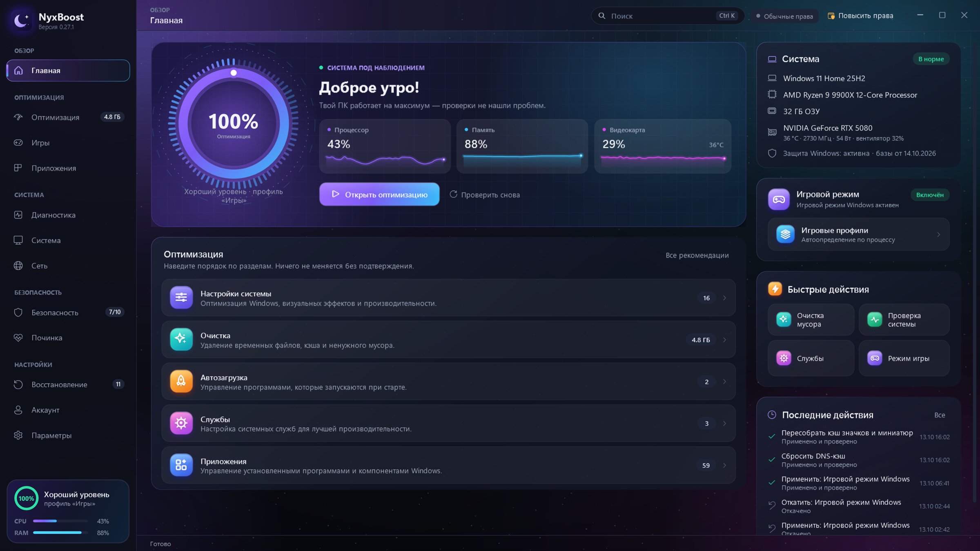Click the search magnifier icon
The width and height of the screenshot is (980, 551).
point(602,16)
